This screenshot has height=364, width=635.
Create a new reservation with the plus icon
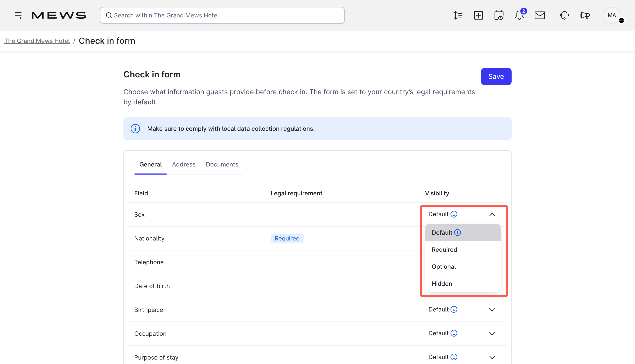click(x=478, y=15)
